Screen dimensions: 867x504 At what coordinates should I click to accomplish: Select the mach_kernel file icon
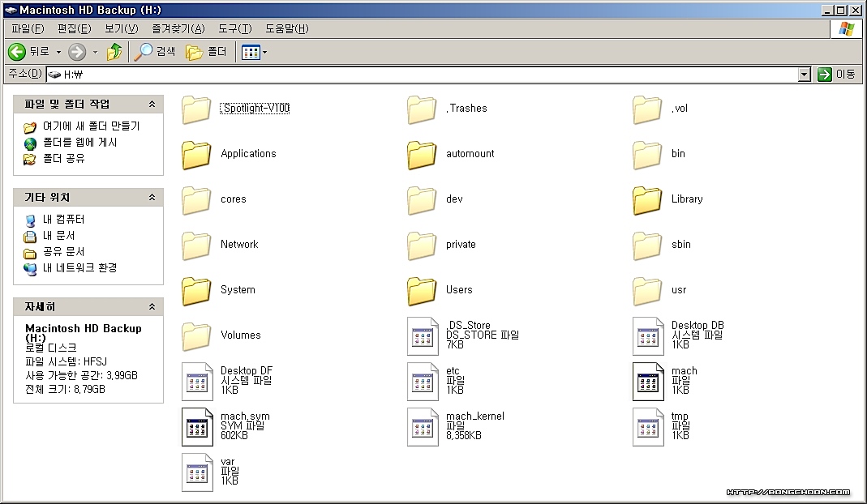coord(423,427)
